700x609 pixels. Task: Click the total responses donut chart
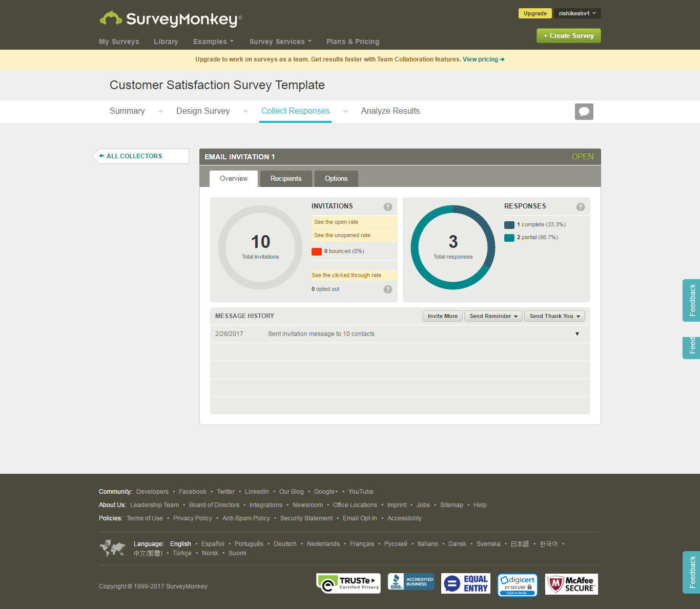pyautogui.click(x=453, y=247)
